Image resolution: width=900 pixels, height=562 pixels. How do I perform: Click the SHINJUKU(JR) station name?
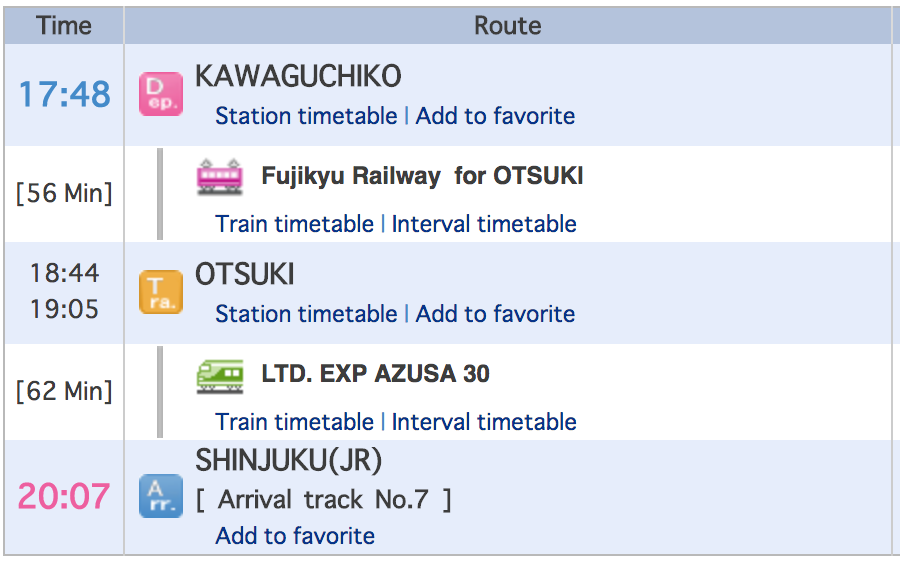pos(289,461)
